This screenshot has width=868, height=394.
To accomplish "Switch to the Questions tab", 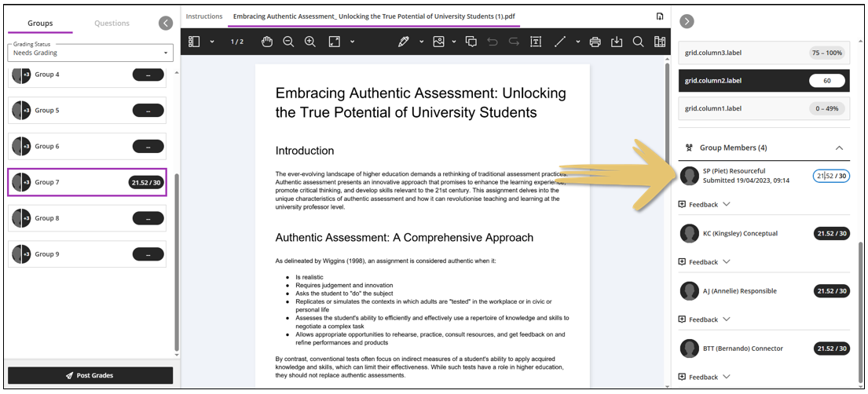I will tap(112, 23).
